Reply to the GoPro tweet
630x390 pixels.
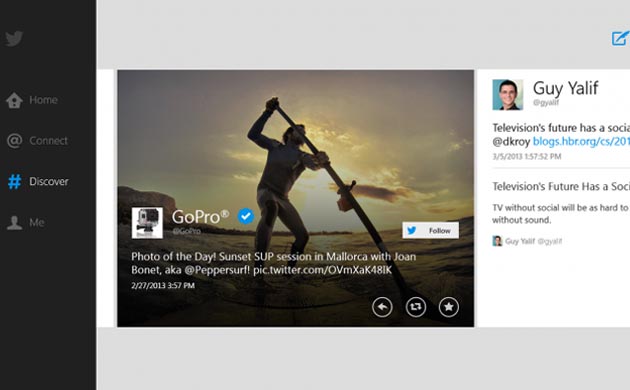[x=382, y=307]
